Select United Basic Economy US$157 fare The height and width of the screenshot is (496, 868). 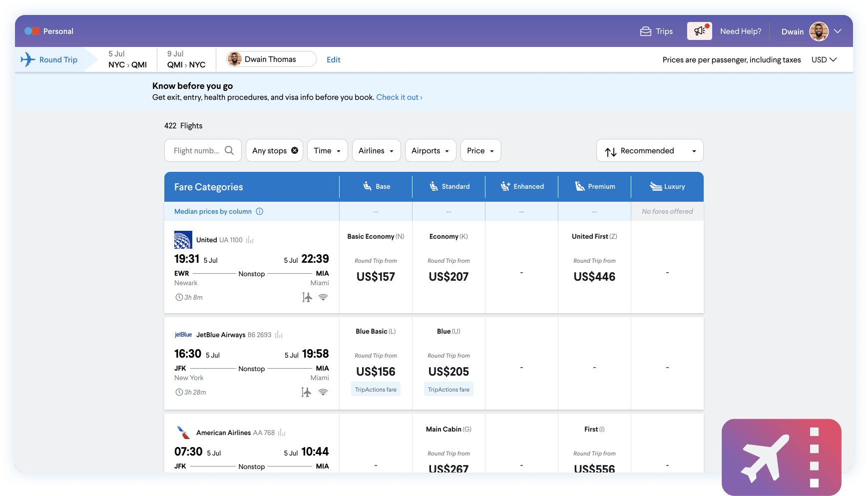pos(376,267)
